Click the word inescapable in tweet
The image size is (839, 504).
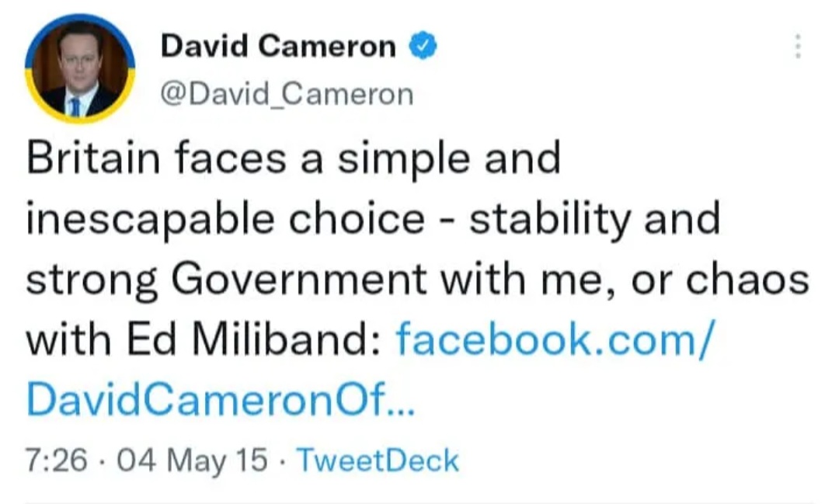151,219
